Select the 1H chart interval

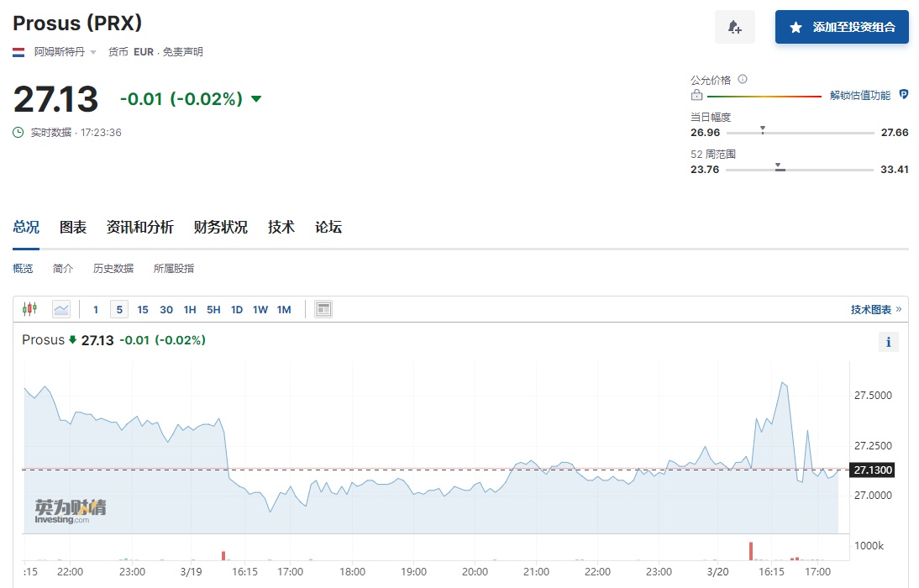coord(190,309)
